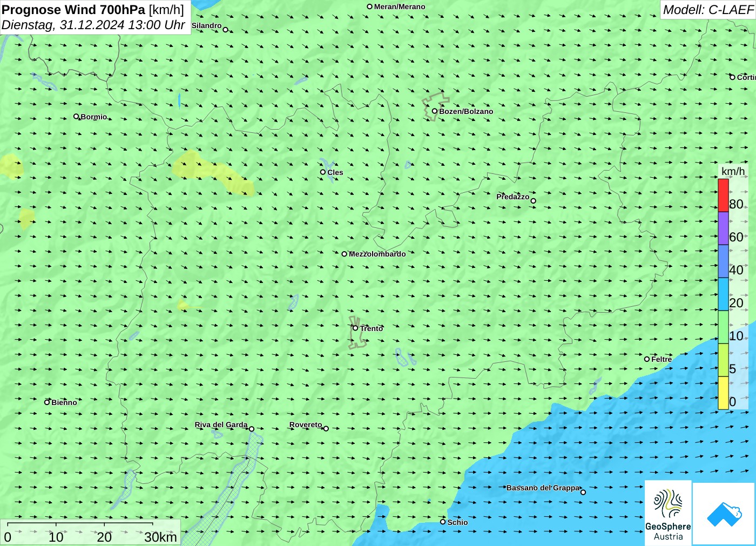Click the Schio city marker
Screen dimensions: 756x546
[x=443, y=522]
